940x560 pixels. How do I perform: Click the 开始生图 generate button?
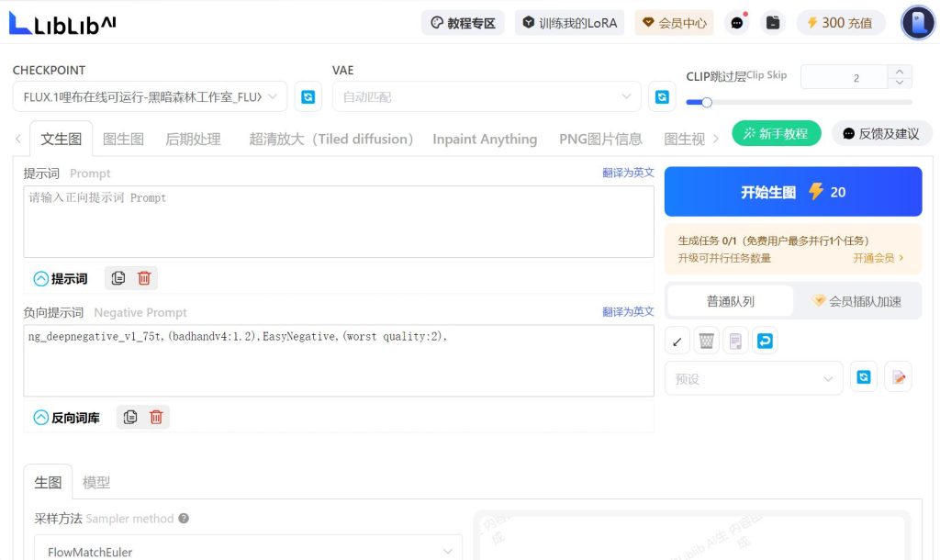coord(793,192)
